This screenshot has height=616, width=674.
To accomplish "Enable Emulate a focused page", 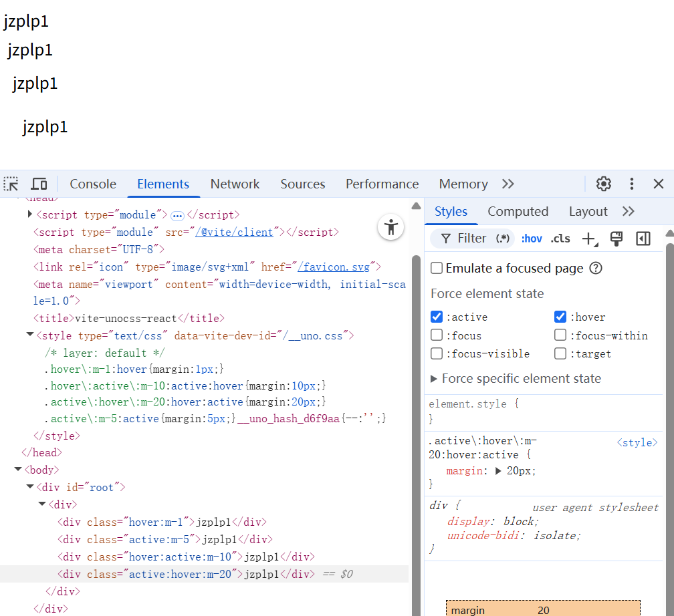I will pyautogui.click(x=437, y=268).
